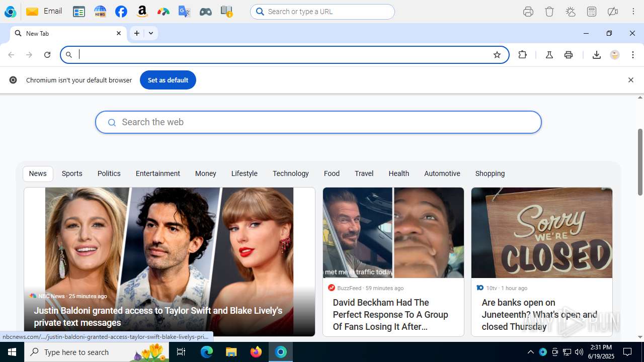Switch to the Sports tab
Image resolution: width=644 pixels, height=362 pixels.
click(72, 173)
